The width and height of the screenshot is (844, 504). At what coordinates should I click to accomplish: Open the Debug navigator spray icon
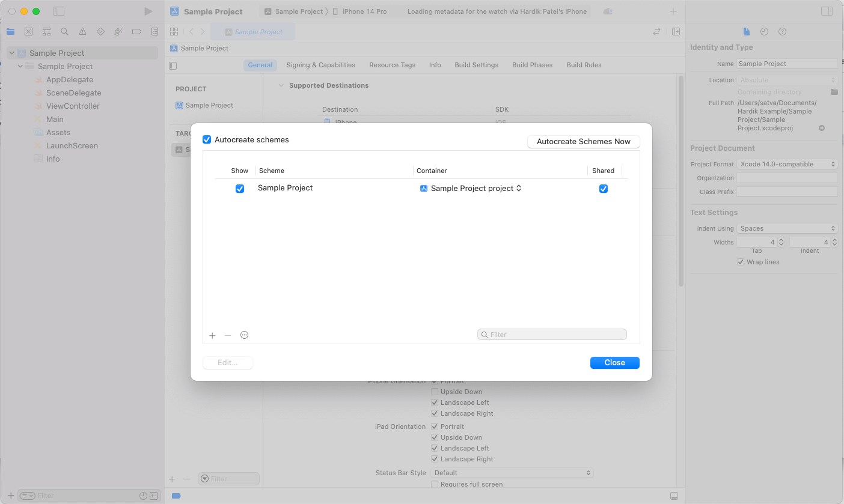tap(118, 32)
